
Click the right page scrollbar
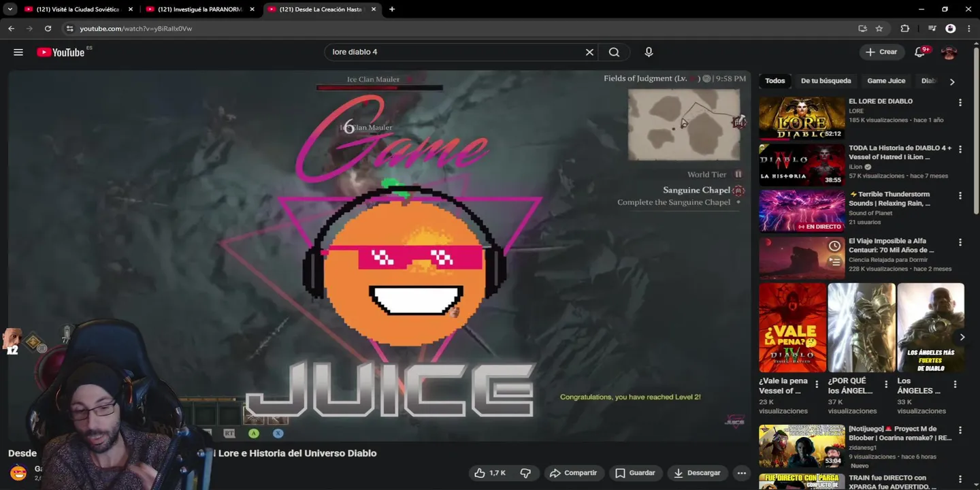pos(977,129)
